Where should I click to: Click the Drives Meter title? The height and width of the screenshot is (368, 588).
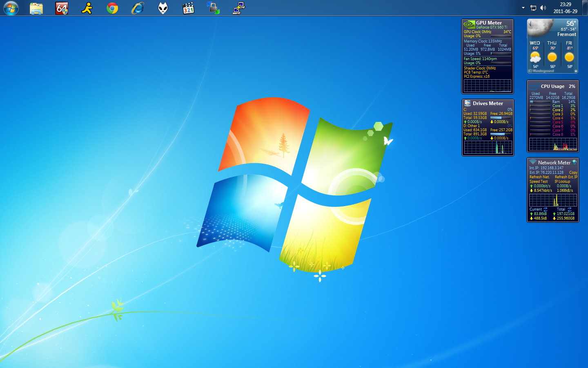[488, 103]
